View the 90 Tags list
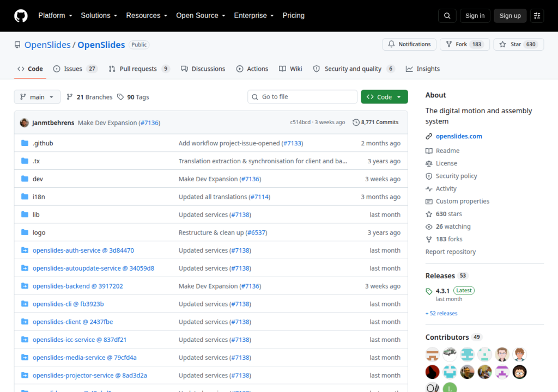The height and width of the screenshot is (392, 558). 133,97
